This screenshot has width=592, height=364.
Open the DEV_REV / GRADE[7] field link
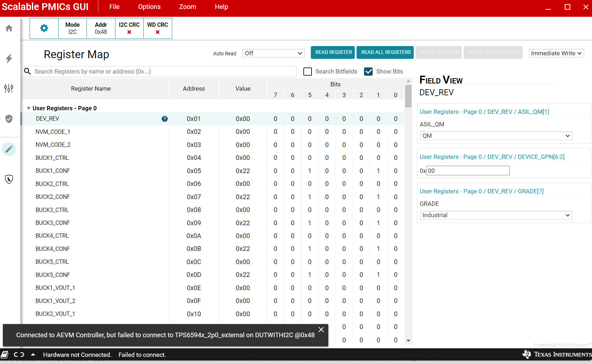482,191
